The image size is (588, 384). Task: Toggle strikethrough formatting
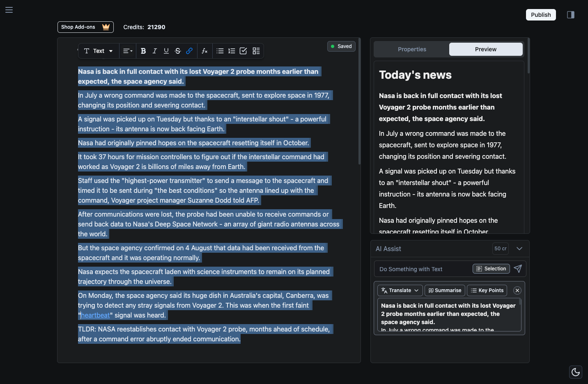pos(178,51)
